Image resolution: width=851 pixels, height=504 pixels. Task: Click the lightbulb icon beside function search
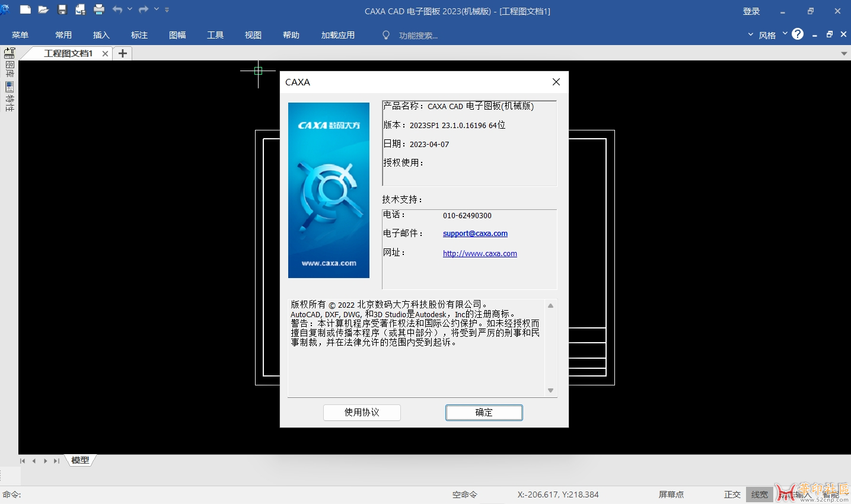386,36
